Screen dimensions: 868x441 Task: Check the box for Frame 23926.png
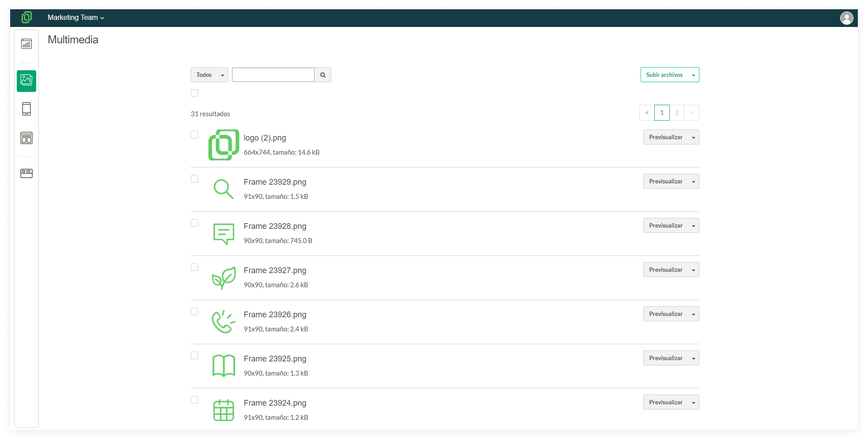pos(195,311)
